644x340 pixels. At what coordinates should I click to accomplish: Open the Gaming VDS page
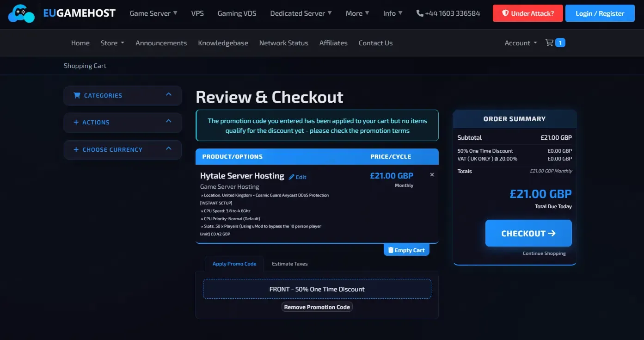coord(237,13)
